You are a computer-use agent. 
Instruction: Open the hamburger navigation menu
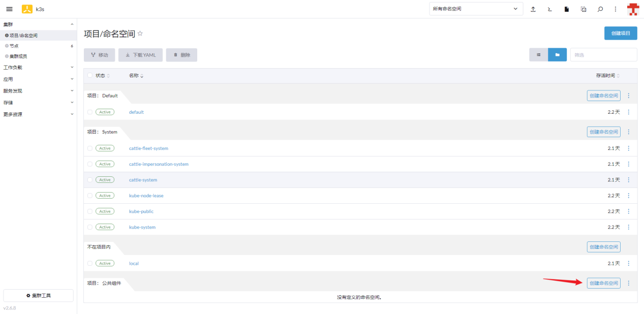tap(9, 9)
